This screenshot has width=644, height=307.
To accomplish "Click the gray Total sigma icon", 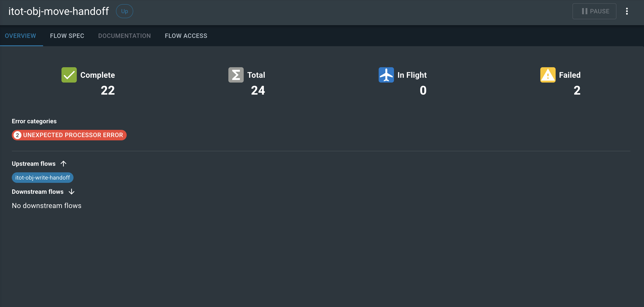I will 236,75.
